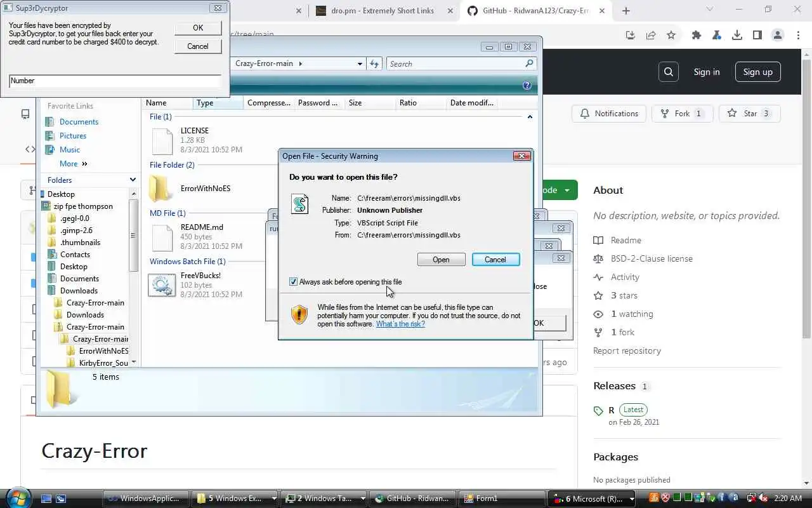
Task: Click the Notifications button on GitHub
Action: [x=609, y=114]
